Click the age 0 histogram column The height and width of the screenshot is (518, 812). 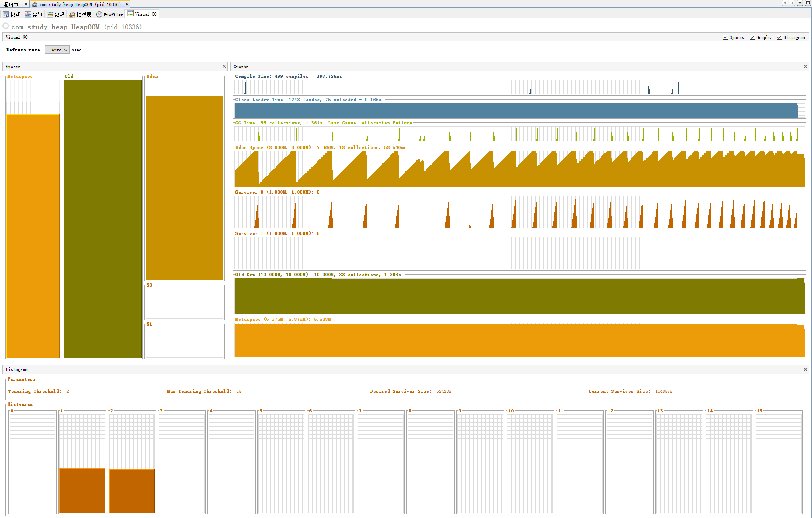click(x=32, y=463)
